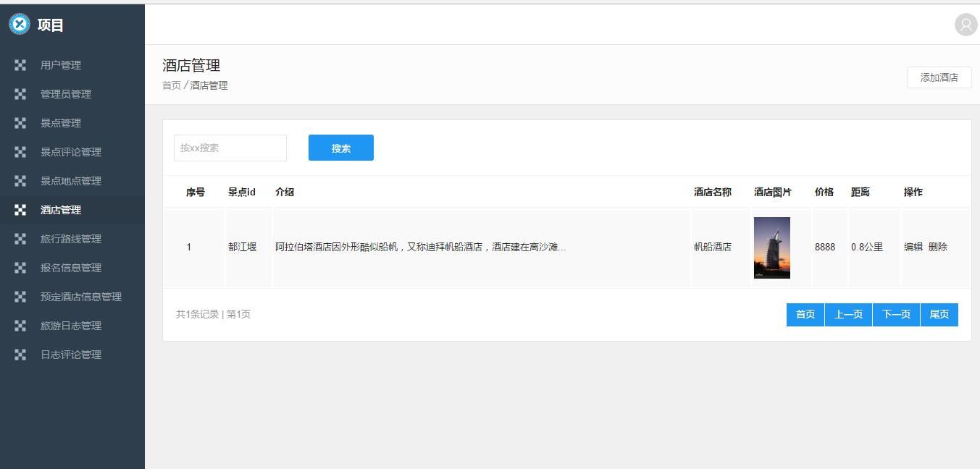Click the icon beside 日志评论管理
This screenshot has height=469, width=980.
pyautogui.click(x=20, y=355)
